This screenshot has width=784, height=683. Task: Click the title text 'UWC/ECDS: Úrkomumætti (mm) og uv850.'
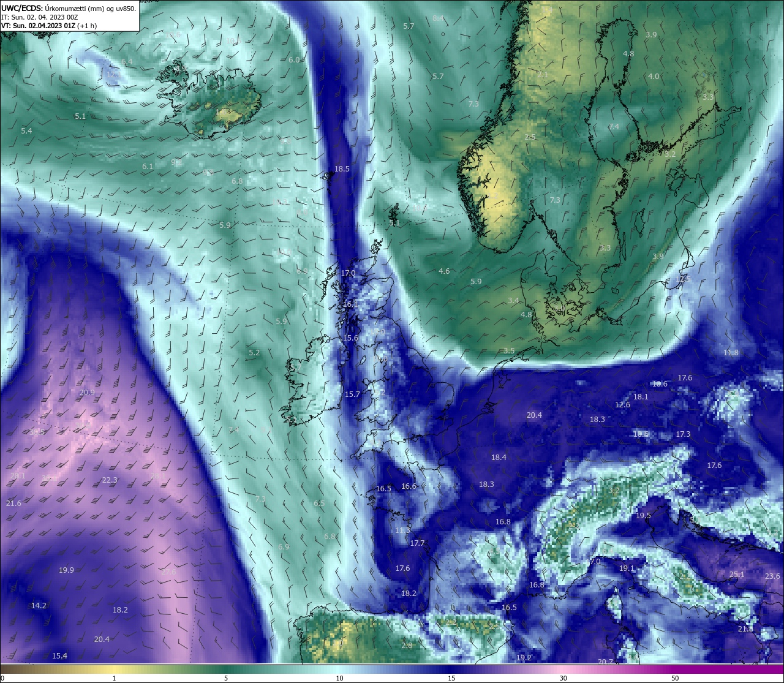[x=69, y=8]
